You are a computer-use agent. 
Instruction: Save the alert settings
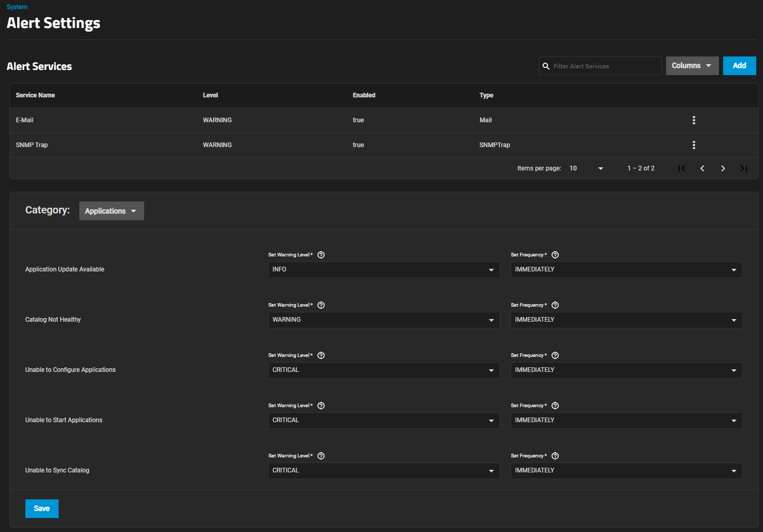42,509
